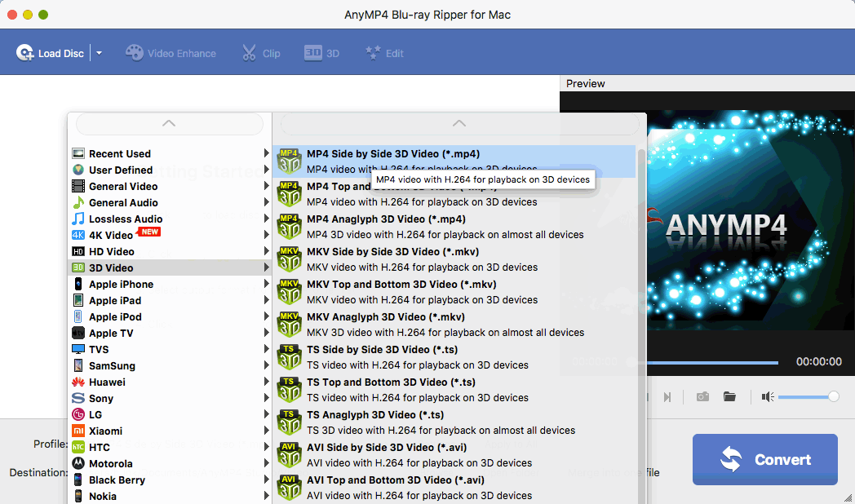This screenshot has height=504, width=855.
Task: Expand the Recent Used submenu arrow
Action: [266, 153]
